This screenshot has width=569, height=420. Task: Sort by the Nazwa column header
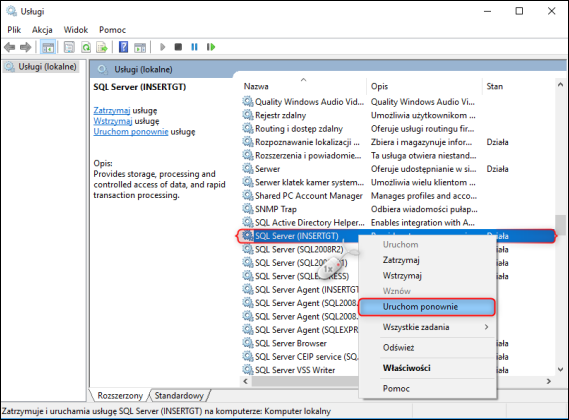(304, 86)
